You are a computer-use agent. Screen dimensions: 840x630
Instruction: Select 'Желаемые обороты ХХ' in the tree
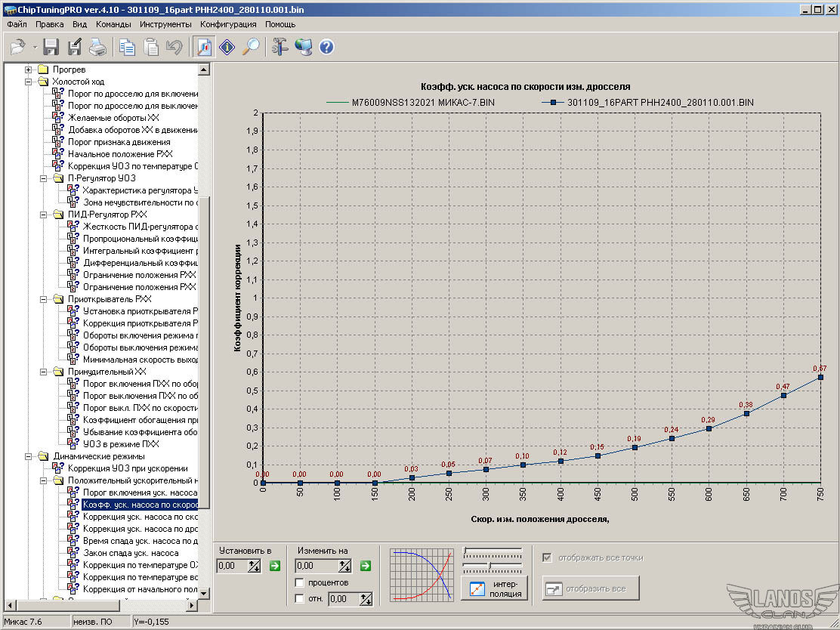113,118
